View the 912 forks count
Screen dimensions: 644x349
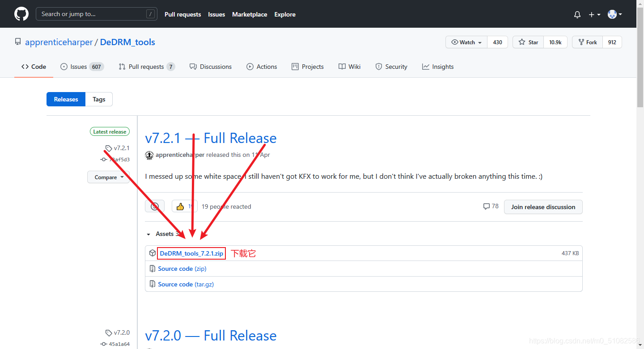point(612,42)
